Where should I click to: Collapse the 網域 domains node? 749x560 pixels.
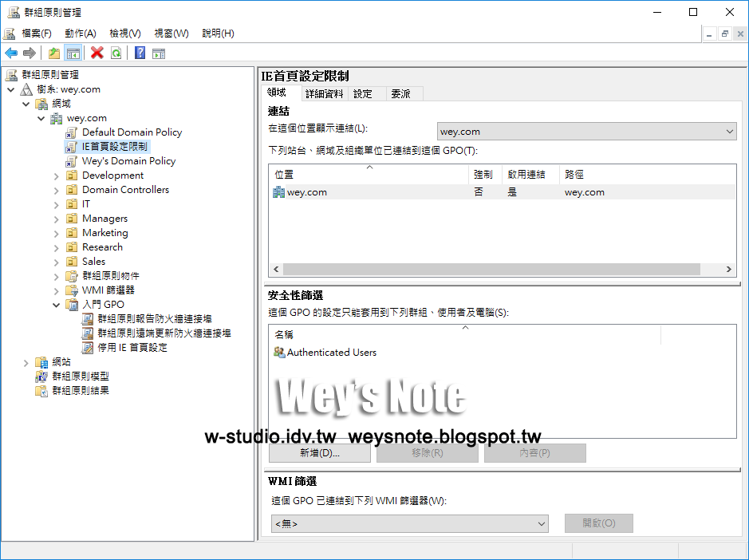(x=26, y=104)
